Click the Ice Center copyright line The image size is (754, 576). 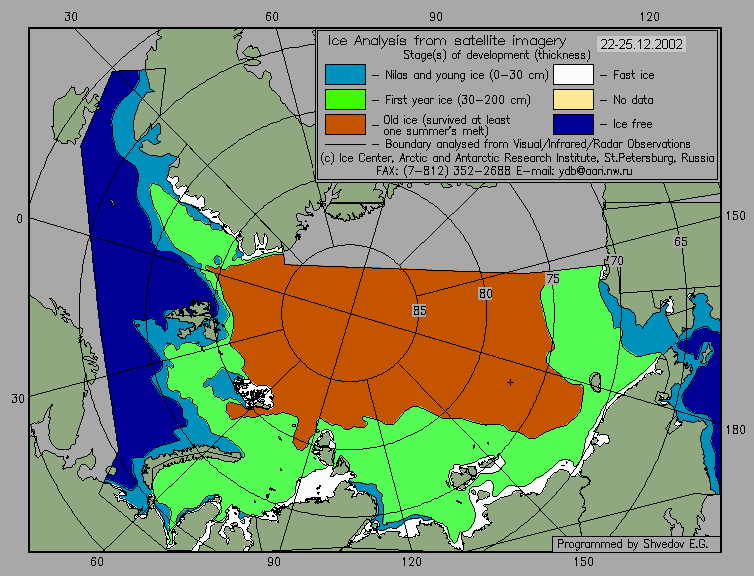pyautogui.click(x=517, y=158)
